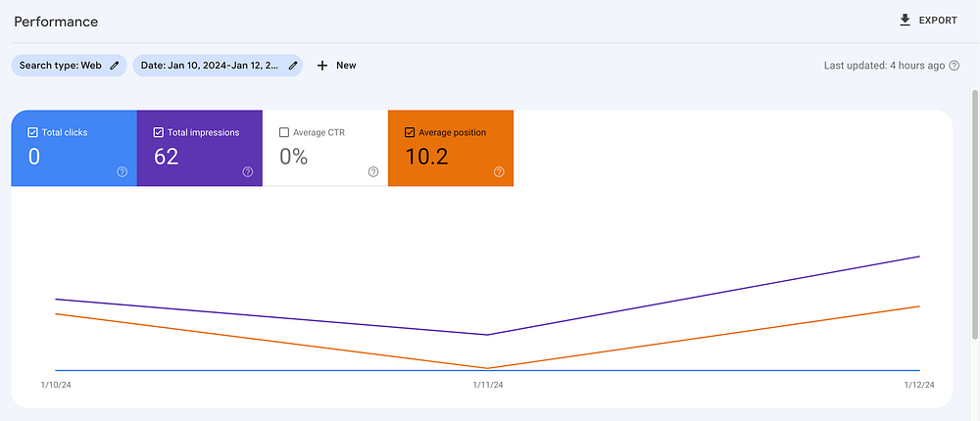
Task: Click purple impressions line point at 1/10/24
Action: coord(56,300)
